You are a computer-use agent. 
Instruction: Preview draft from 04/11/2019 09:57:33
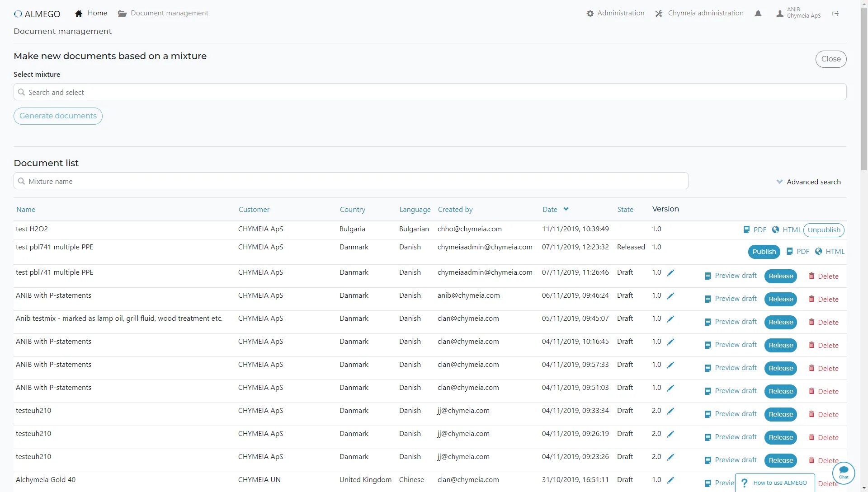[x=731, y=368]
